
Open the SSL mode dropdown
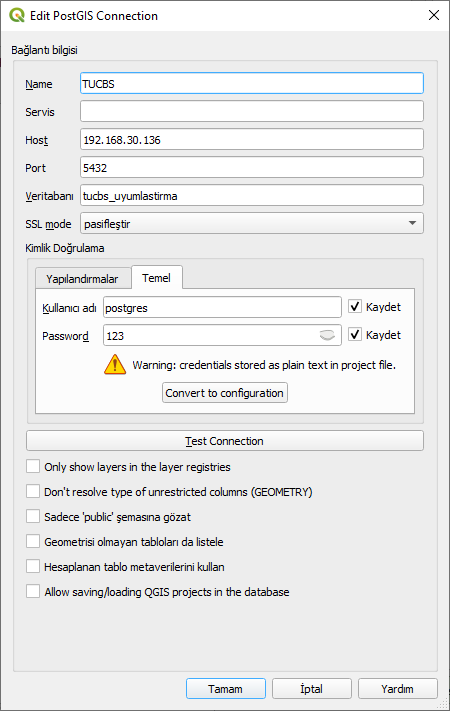click(252, 223)
